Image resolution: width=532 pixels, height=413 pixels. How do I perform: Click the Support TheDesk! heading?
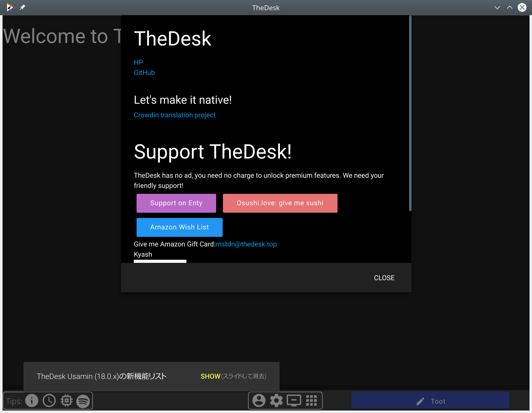213,152
